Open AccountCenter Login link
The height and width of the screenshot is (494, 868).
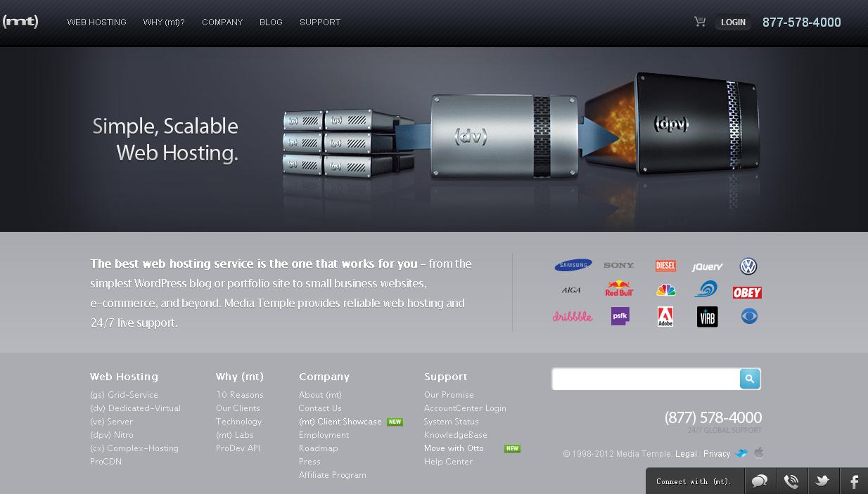465,408
